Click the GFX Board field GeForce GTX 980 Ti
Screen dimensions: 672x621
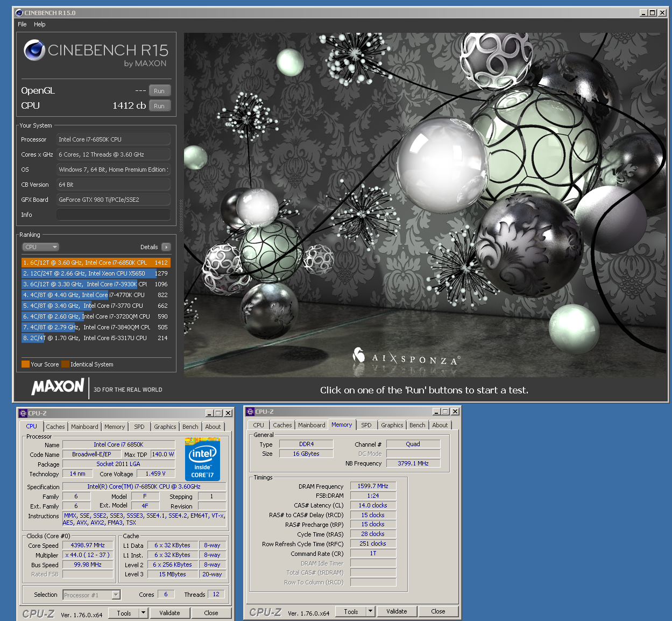click(x=114, y=200)
